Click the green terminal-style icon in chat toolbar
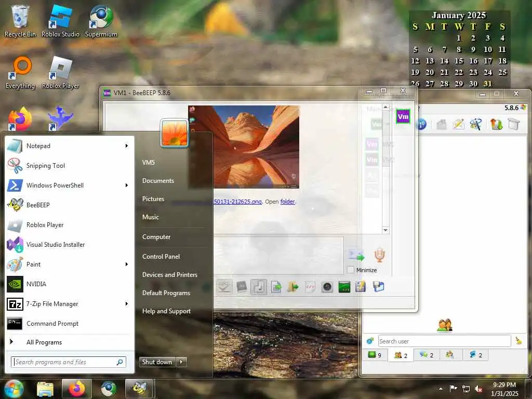 click(x=344, y=287)
